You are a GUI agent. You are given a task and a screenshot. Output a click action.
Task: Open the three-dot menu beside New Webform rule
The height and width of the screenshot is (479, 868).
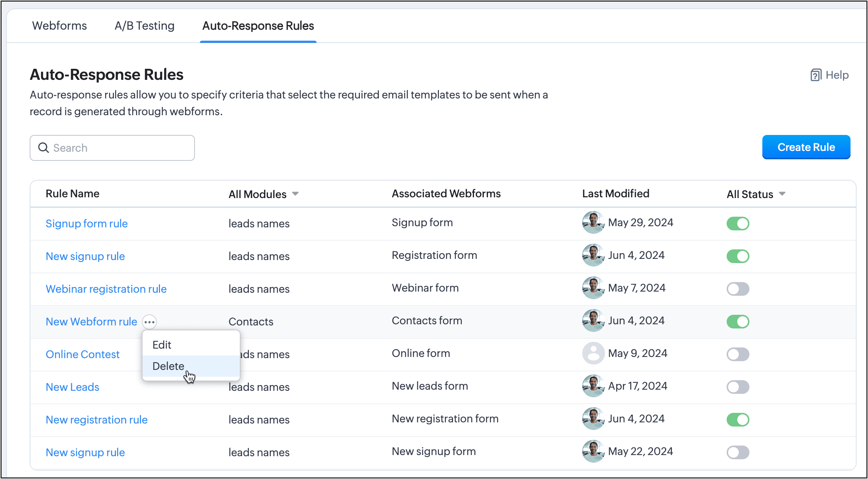point(149,322)
